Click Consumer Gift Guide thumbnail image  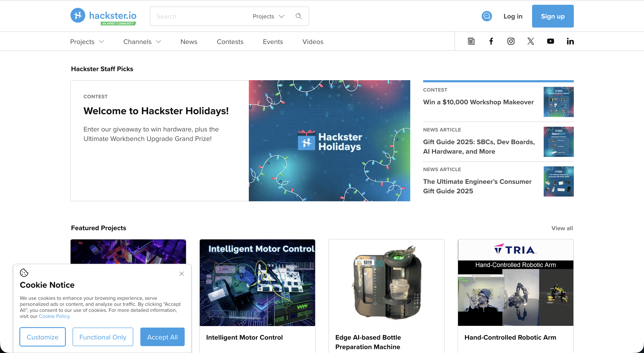pos(559,181)
